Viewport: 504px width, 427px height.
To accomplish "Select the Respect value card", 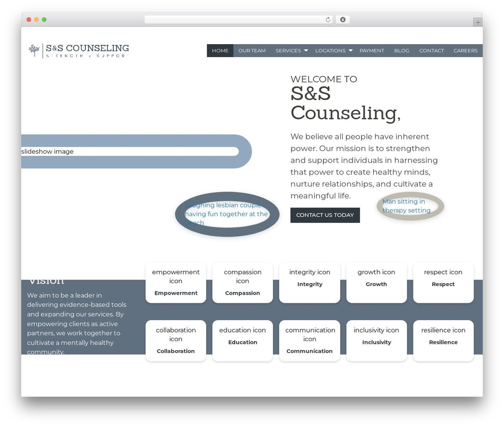I will [x=443, y=282].
